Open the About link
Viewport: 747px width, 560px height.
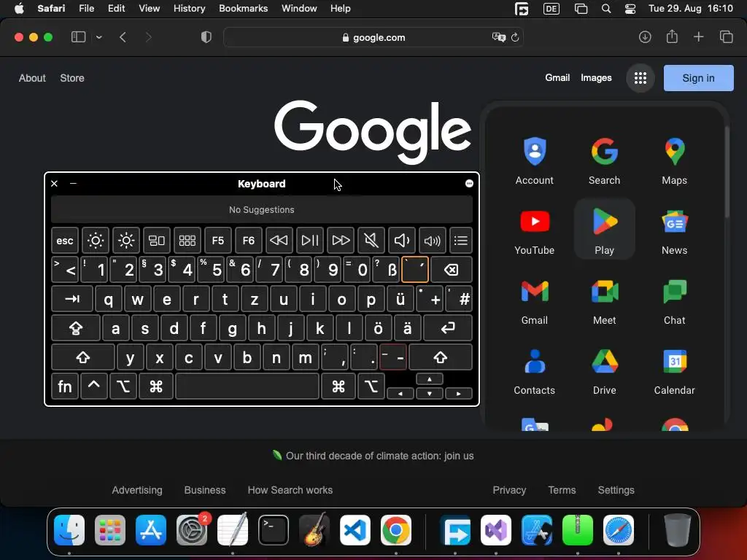(x=32, y=78)
